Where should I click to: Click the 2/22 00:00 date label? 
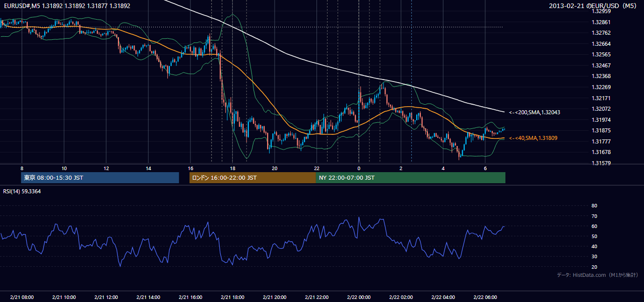(359, 297)
